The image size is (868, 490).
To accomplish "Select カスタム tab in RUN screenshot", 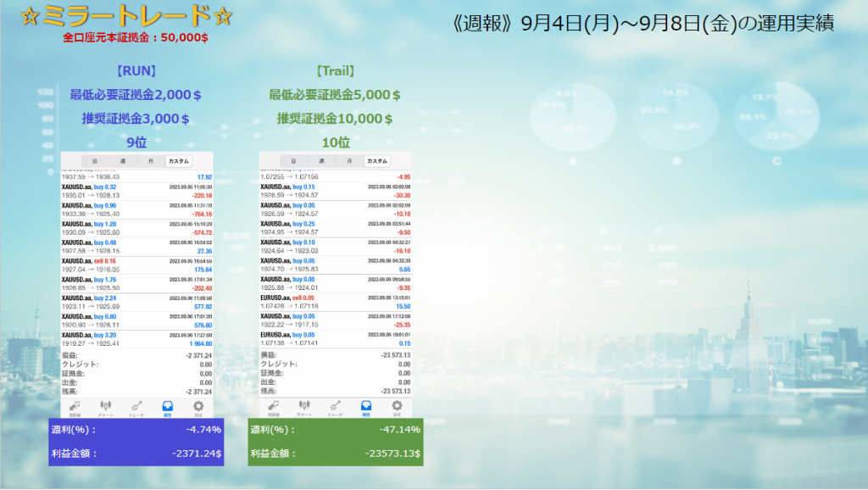I will tap(178, 161).
